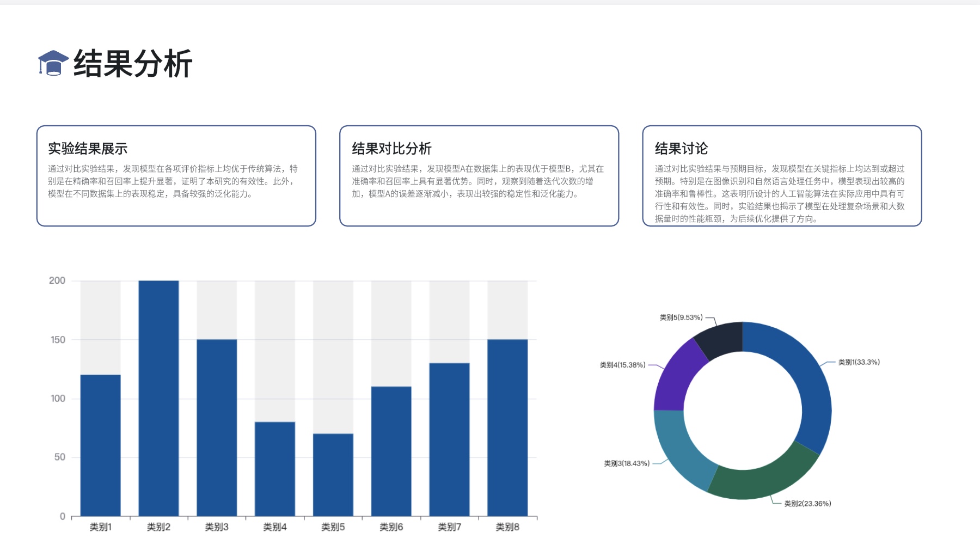Click the 类别7 bar in the bar chart

[x=449, y=439]
